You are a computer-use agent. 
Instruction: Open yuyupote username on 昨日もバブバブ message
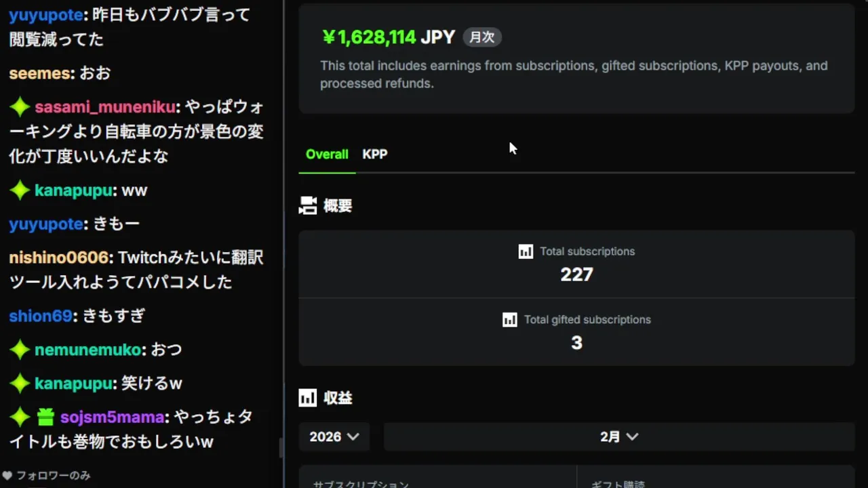(45, 15)
